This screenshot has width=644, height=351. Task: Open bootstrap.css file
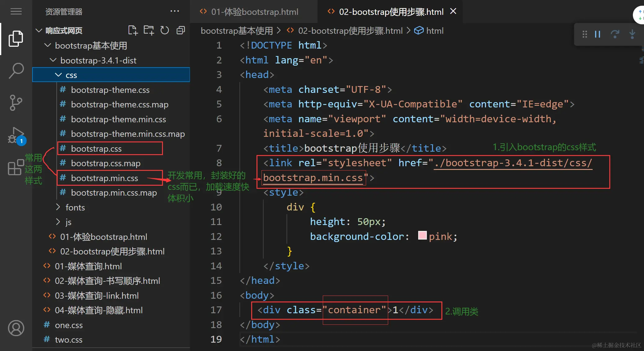click(x=111, y=149)
